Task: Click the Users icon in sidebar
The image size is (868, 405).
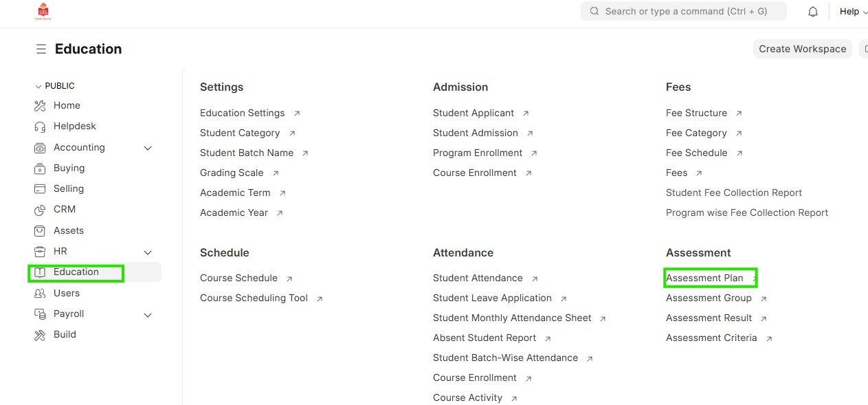Action: pos(40,293)
